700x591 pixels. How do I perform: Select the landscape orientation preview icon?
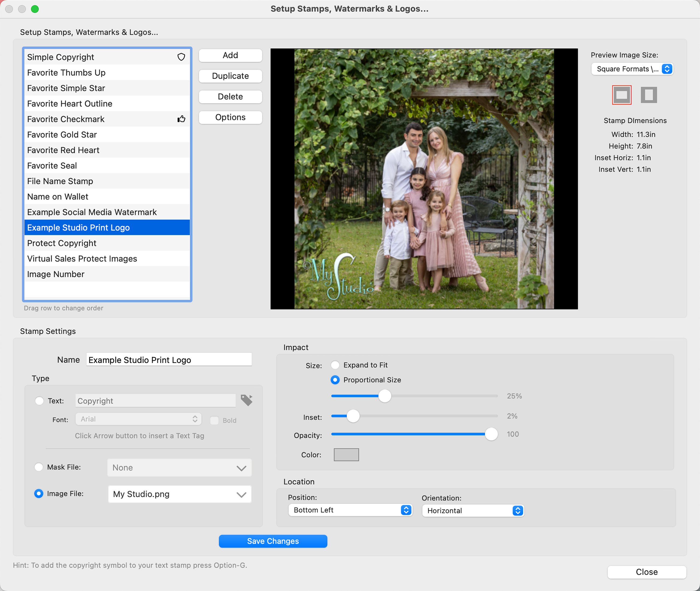pos(622,95)
